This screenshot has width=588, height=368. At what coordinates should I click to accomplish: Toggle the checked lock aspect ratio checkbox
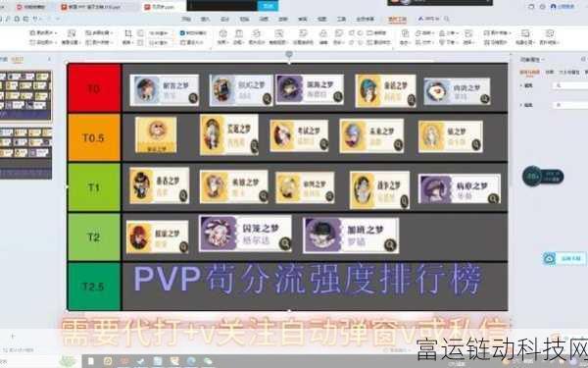click(x=182, y=33)
